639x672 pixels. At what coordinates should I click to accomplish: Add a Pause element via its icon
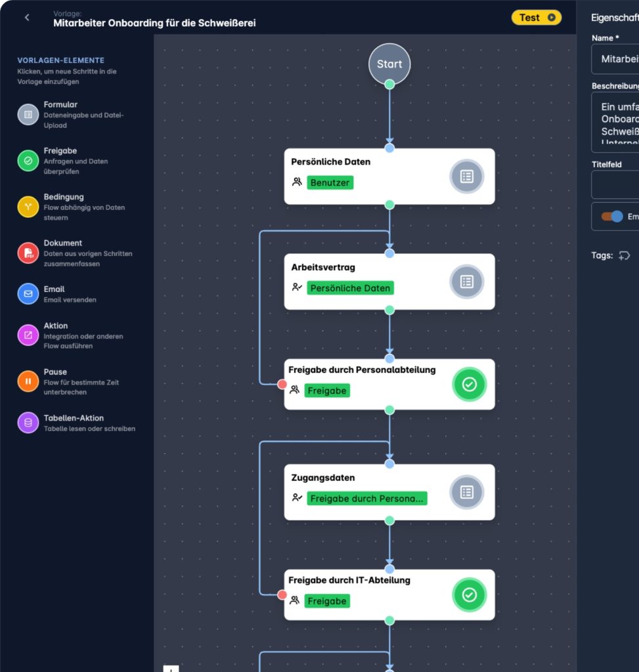tap(28, 381)
